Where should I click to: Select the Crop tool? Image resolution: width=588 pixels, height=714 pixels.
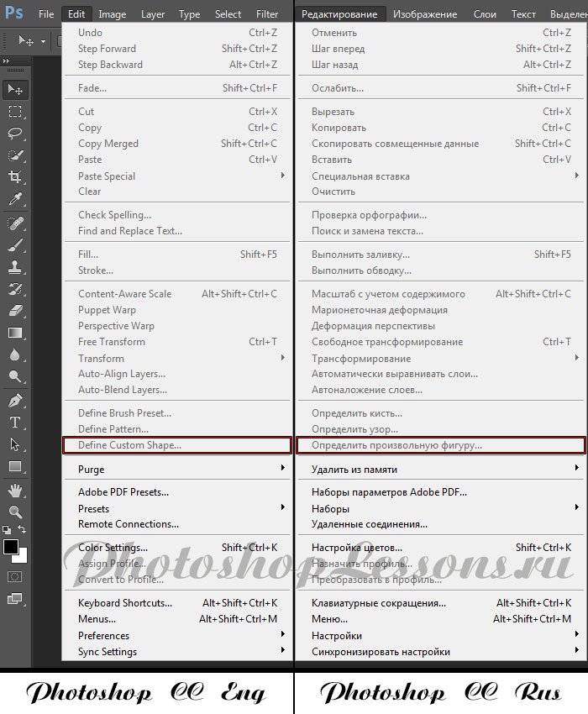15,176
